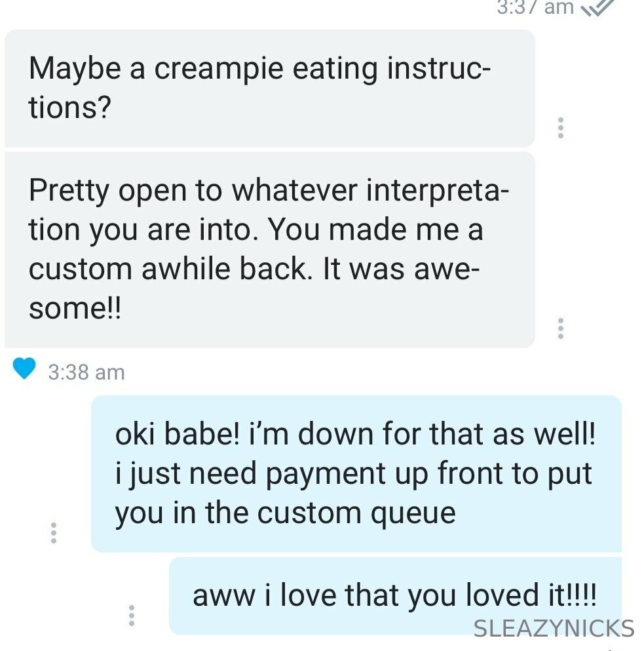Select the 'oki babe!' outgoing message bubble
Image resolution: width=644 pixels, height=651 pixels.
(x=356, y=474)
